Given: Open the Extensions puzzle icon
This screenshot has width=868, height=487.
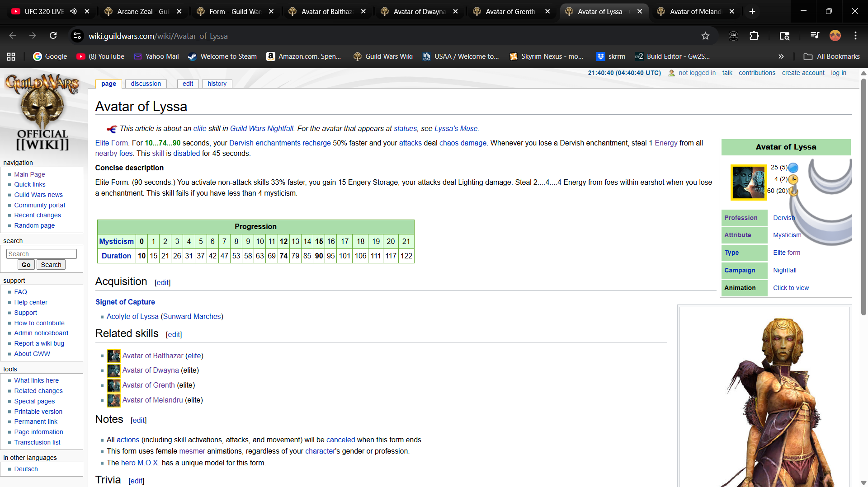Looking at the screenshot, I should coord(754,36).
